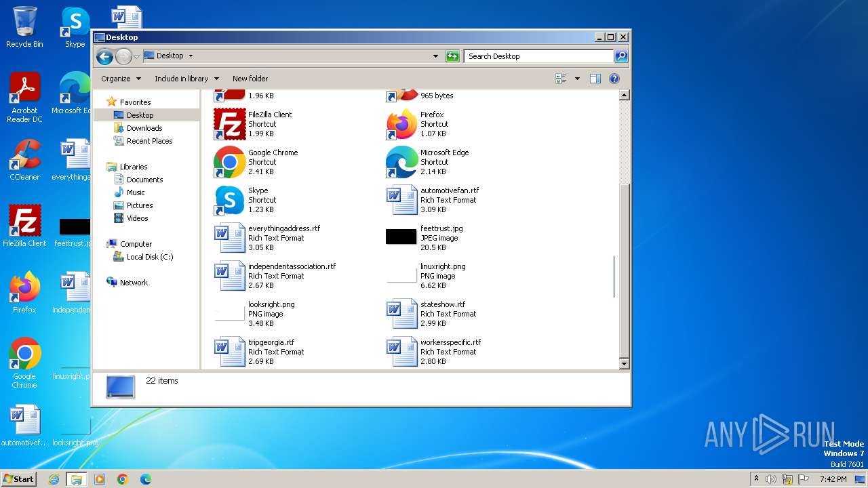Select the Firefox desktop icon
This screenshot has width=868, height=488.
(24, 292)
